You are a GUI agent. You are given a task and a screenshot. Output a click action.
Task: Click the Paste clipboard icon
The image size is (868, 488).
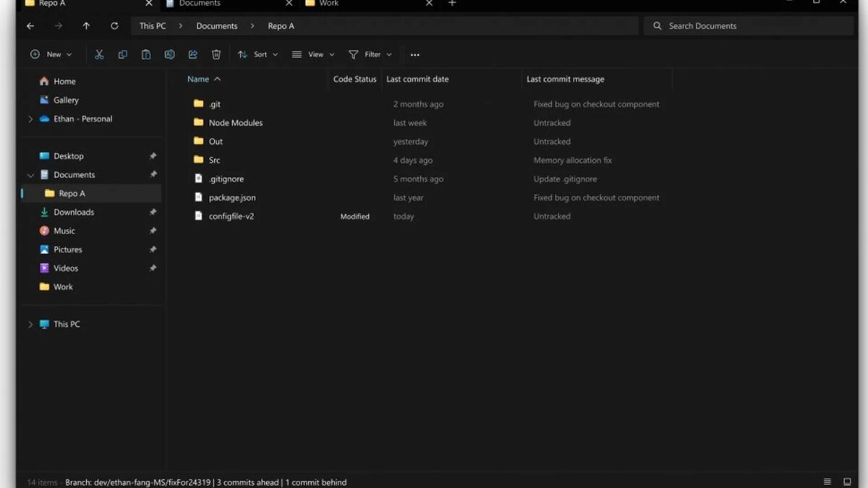[x=146, y=55]
